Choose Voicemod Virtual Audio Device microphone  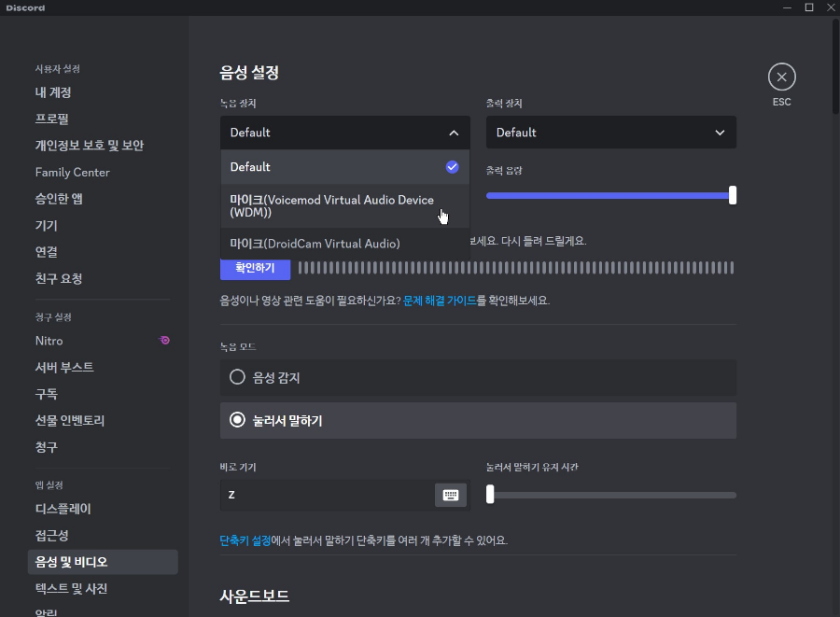(x=345, y=206)
